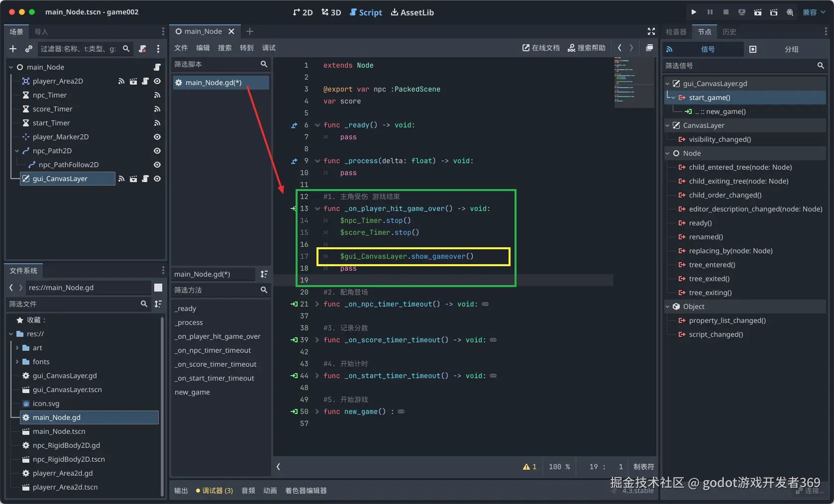Hide the npc_Path2D node
Image resolution: width=834 pixels, height=504 pixels.
click(x=157, y=151)
